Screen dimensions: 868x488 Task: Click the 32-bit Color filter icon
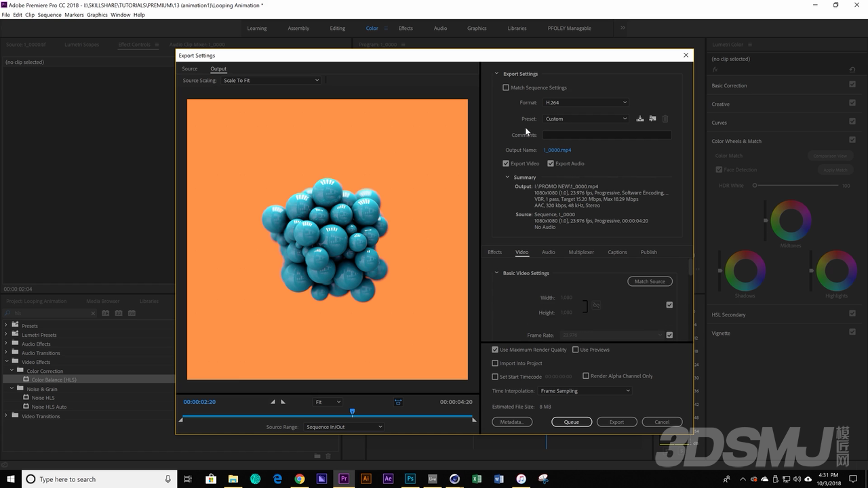(119, 313)
